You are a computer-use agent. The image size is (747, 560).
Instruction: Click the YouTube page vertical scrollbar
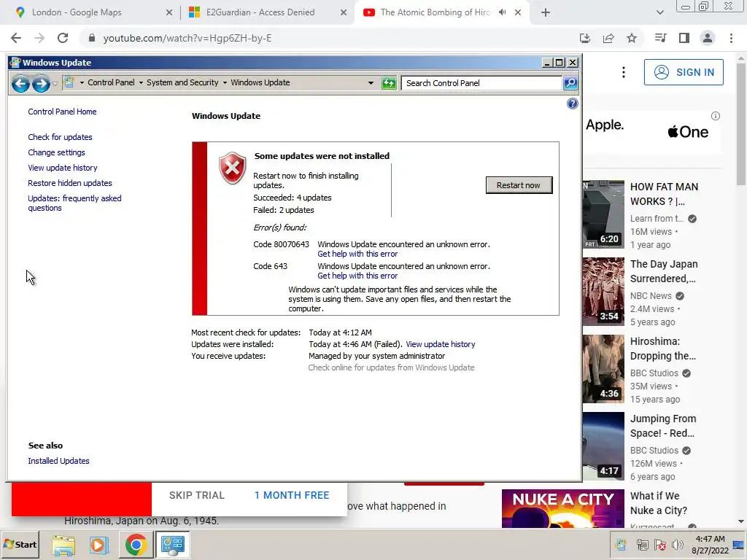[741, 124]
